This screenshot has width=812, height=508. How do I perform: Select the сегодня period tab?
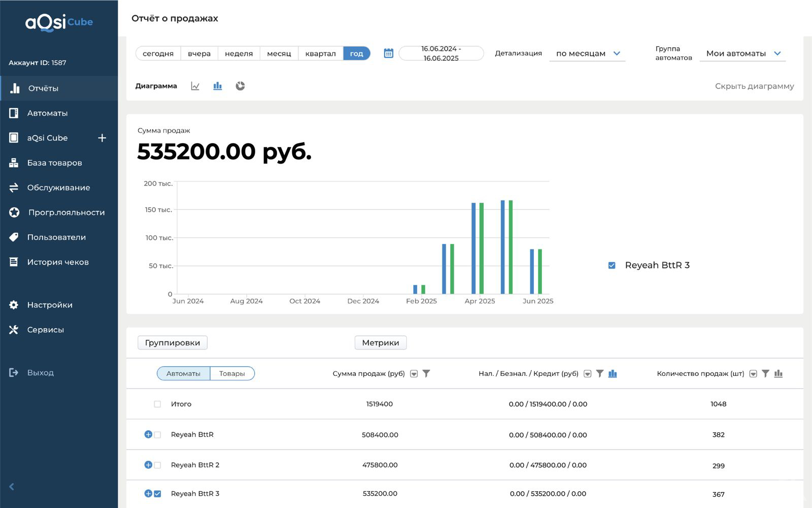(x=158, y=53)
